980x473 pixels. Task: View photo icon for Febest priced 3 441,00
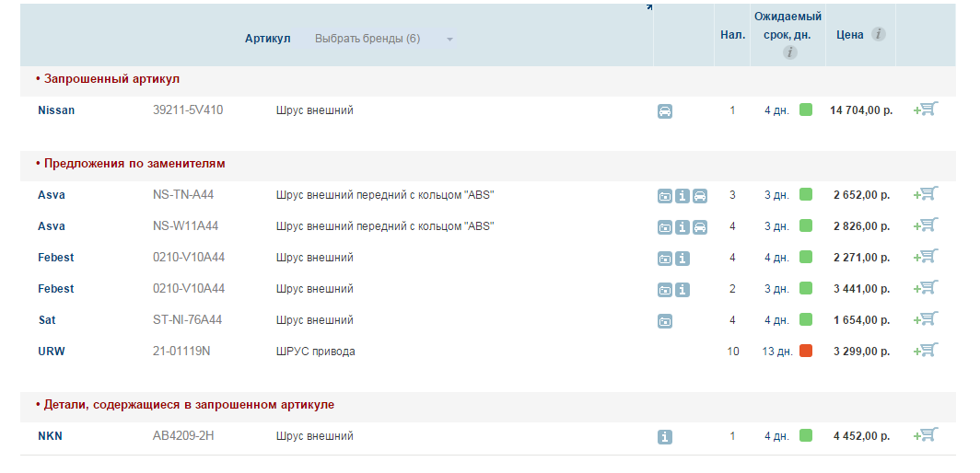click(x=664, y=290)
